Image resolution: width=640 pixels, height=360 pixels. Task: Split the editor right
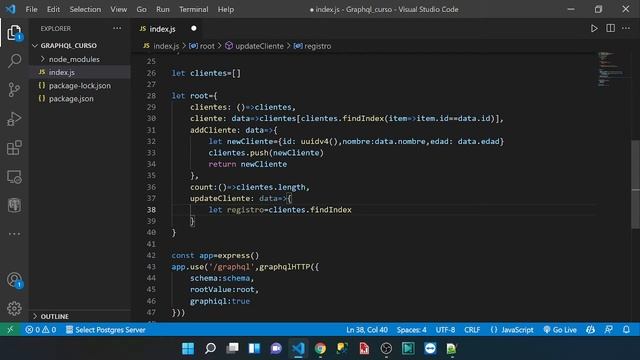pyautogui.click(x=610, y=28)
